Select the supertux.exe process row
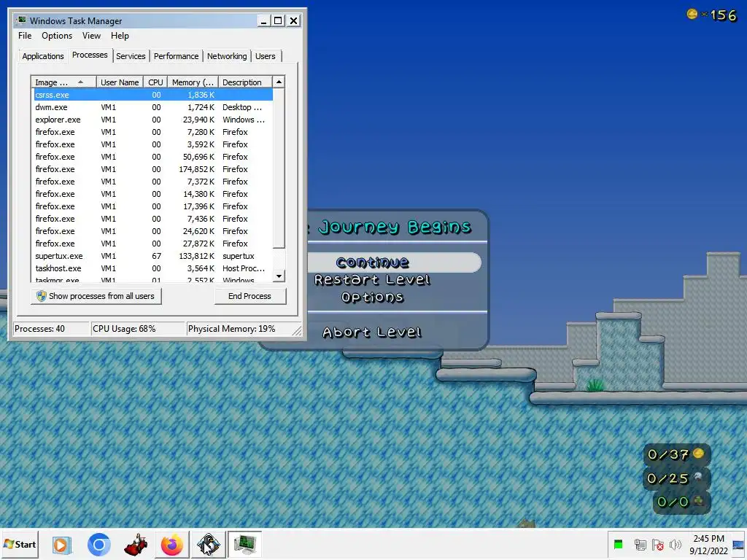This screenshot has width=747, height=560. click(152, 256)
